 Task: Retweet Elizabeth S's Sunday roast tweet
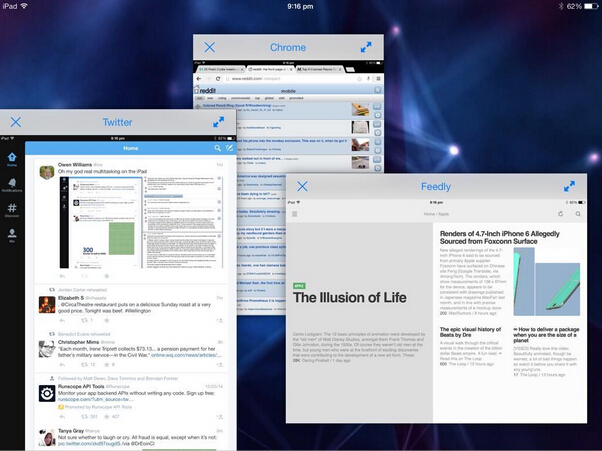pos(84,320)
